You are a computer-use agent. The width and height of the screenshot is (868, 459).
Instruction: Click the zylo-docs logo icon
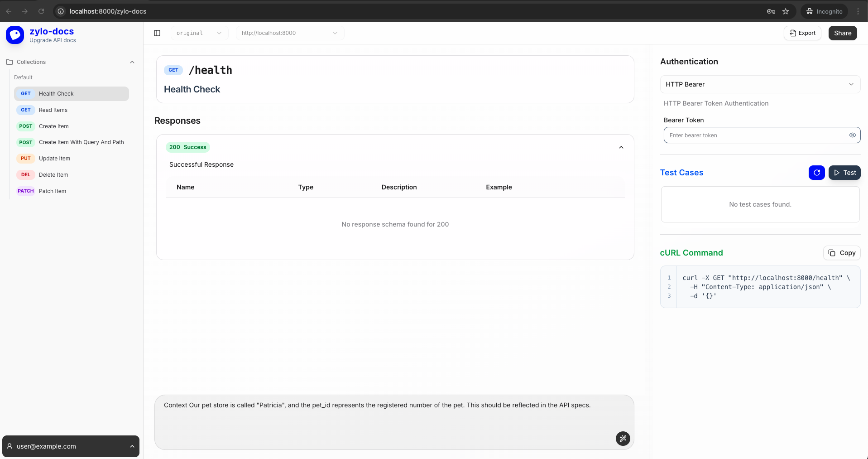pyautogui.click(x=15, y=35)
